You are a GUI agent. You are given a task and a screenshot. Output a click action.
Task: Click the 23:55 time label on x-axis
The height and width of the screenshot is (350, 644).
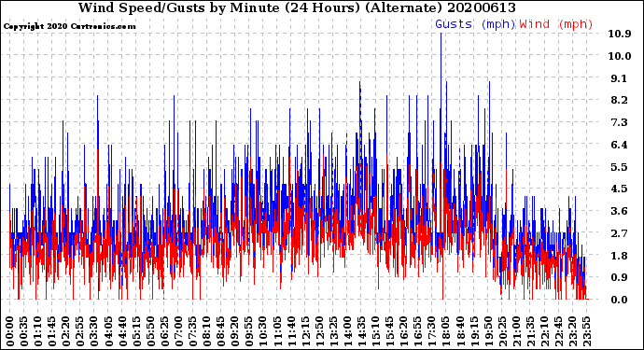tap(586, 331)
